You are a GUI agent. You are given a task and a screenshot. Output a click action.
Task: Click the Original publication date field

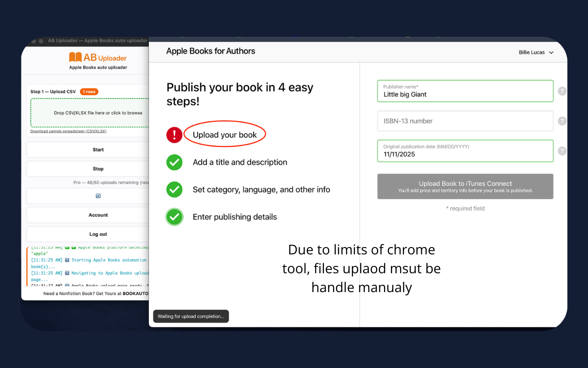(x=465, y=151)
